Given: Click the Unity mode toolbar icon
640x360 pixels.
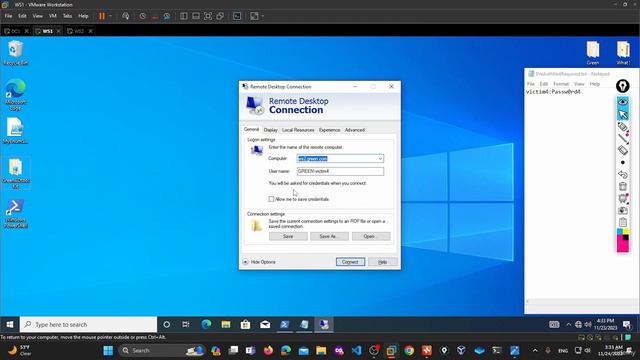Looking at the screenshot, I should pos(220,16).
